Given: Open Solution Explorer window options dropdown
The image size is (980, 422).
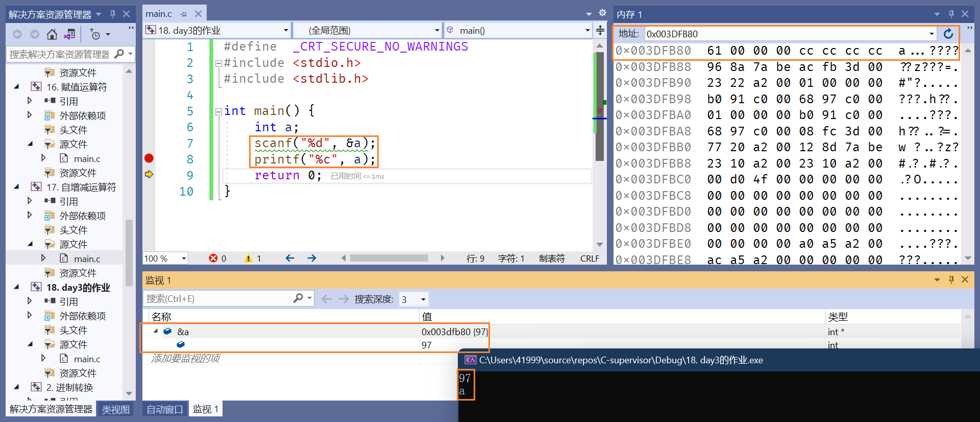Looking at the screenshot, I should click(99, 14).
